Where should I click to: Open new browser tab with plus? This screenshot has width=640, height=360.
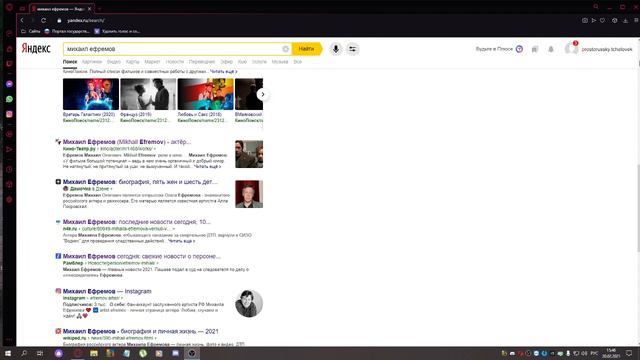pyautogui.click(x=99, y=8)
